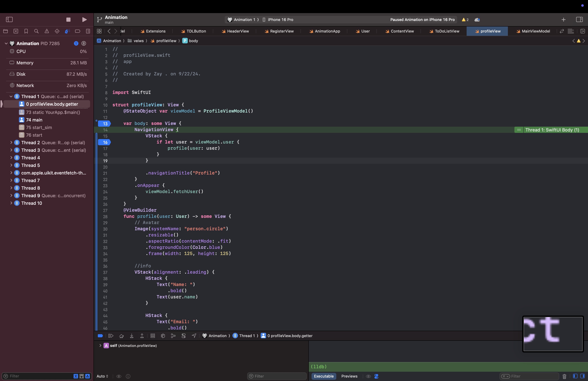Continue program execution in debug bar
Screen dimensions: 588x381
pos(111,336)
